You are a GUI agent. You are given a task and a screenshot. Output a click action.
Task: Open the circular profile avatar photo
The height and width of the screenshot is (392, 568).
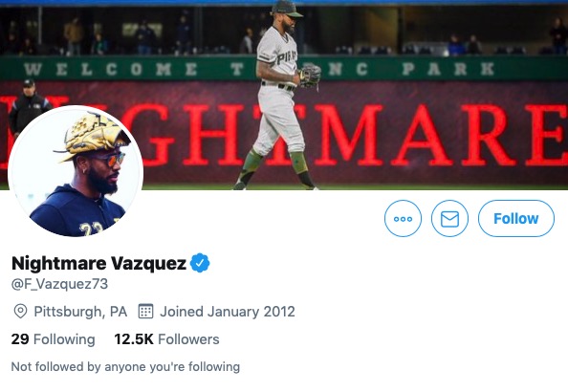click(x=76, y=173)
